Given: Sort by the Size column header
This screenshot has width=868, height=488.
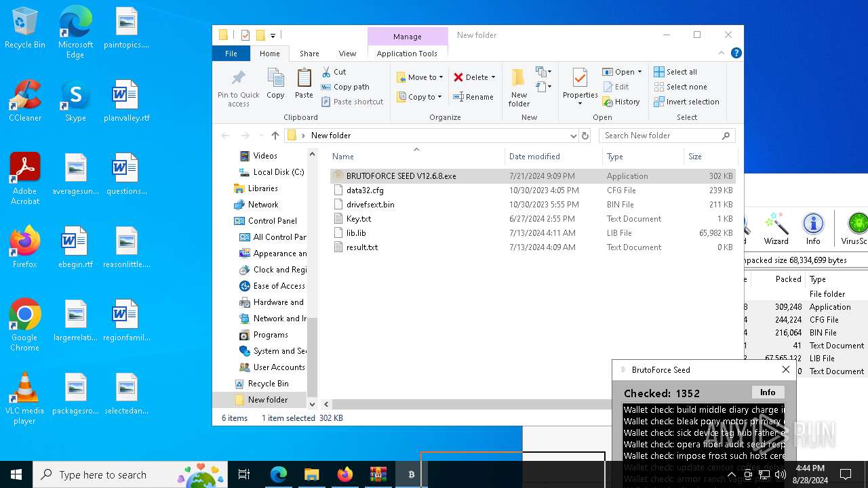Looking at the screenshot, I should coord(709,157).
